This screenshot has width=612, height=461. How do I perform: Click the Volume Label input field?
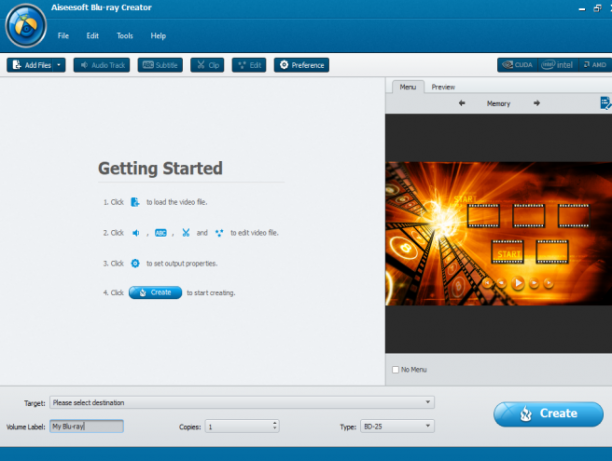pyautogui.click(x=87, y=426)
